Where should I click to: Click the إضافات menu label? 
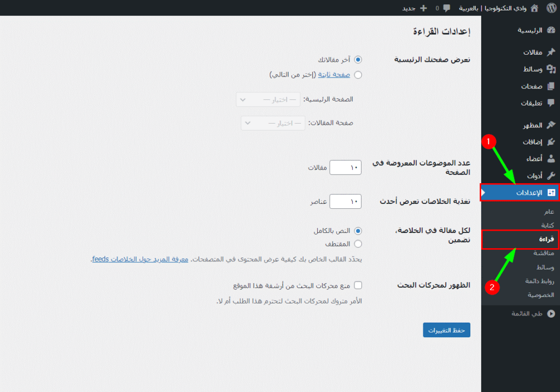pos(533,142)
